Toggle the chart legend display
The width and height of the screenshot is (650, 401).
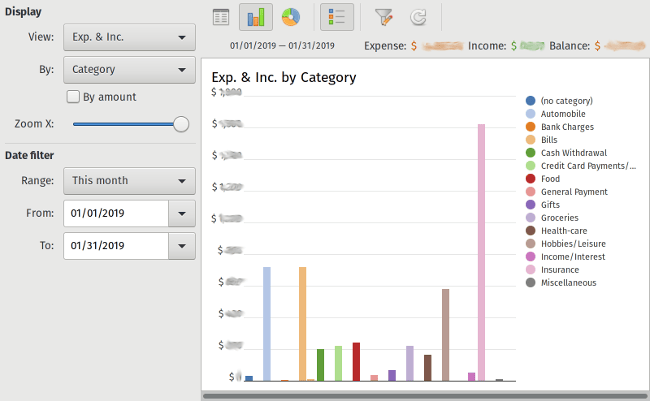[x=336, y=17]
